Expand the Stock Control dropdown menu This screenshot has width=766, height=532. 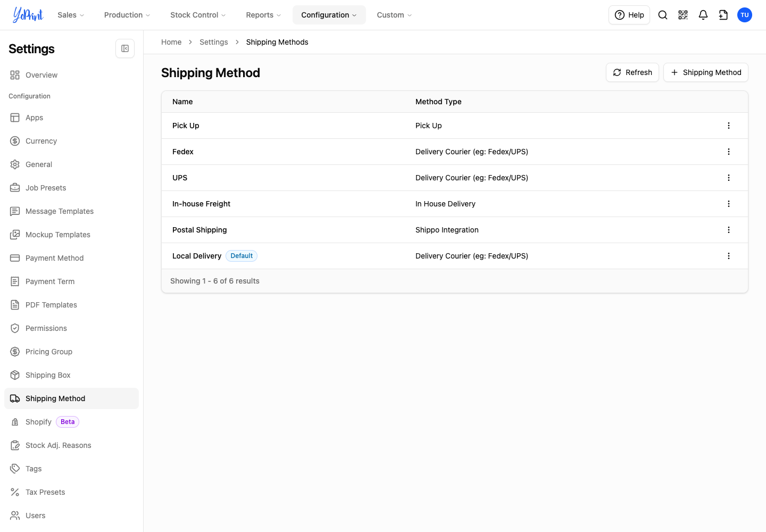tap(198, 15)
